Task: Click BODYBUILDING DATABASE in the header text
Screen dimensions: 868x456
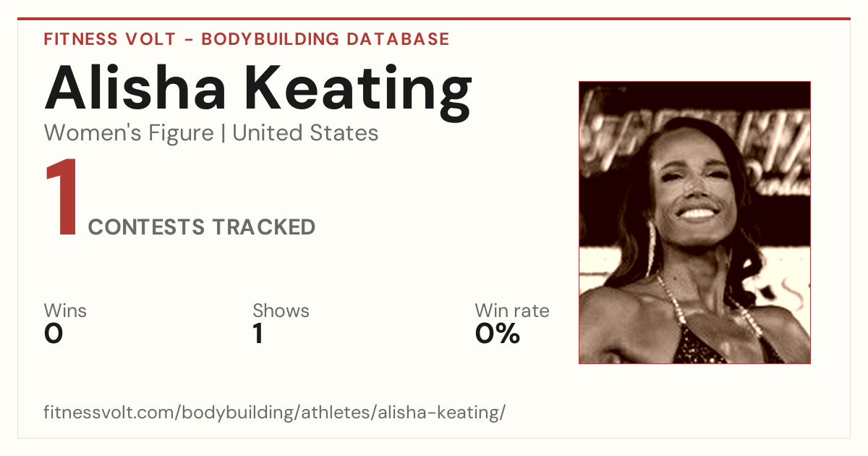Action: click(325, 39)
